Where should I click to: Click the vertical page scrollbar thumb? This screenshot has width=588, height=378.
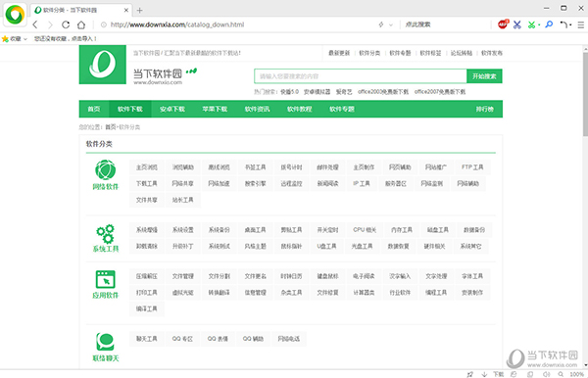585,94
